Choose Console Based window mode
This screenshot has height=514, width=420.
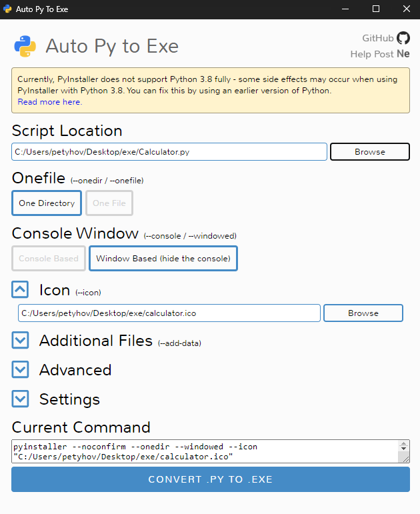(49, 258)
